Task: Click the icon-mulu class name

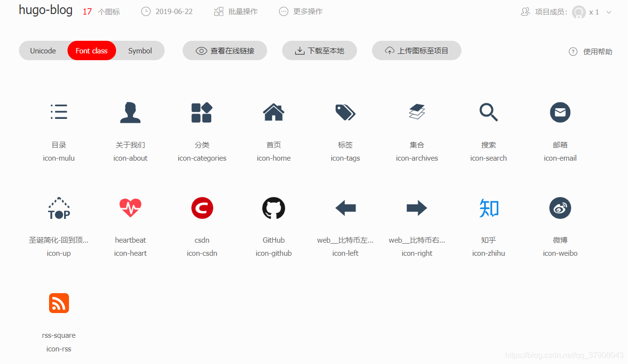Action: 59,158
